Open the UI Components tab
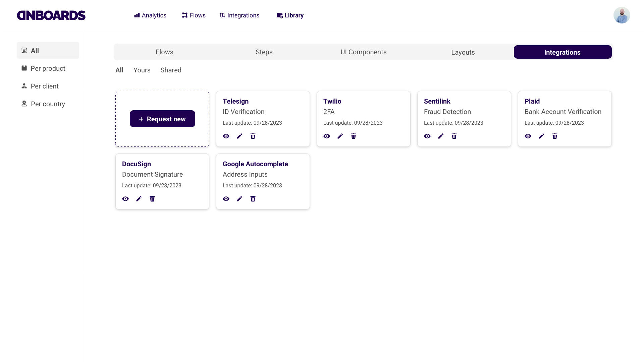644x362 pixels. (363, 52)
